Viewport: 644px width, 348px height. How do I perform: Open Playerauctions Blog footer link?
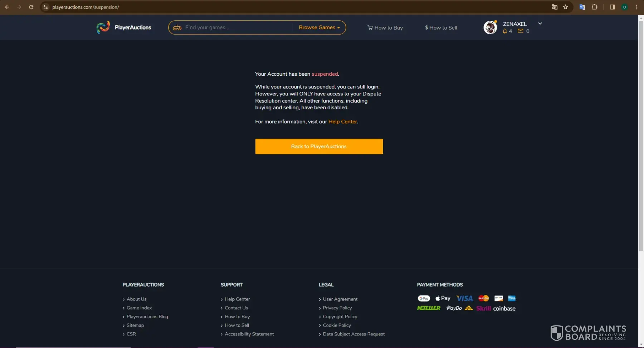tap(147, 317)
